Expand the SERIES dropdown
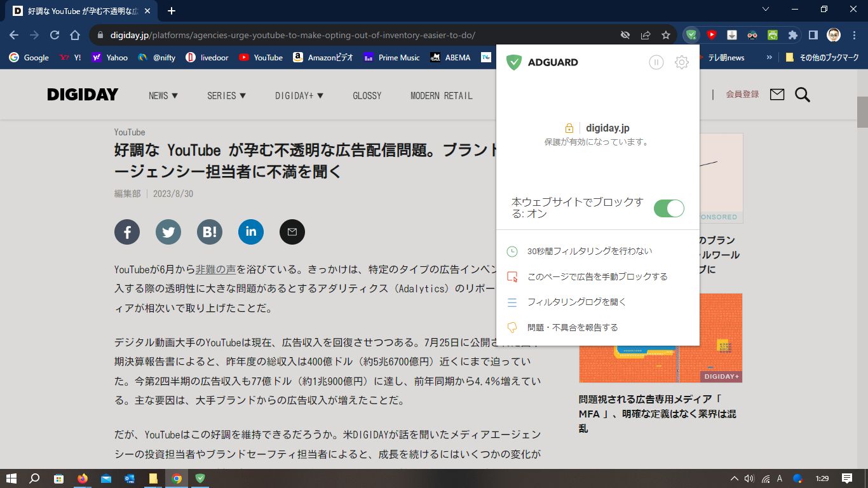The image size is (868, 488). (x=226, y=95)
